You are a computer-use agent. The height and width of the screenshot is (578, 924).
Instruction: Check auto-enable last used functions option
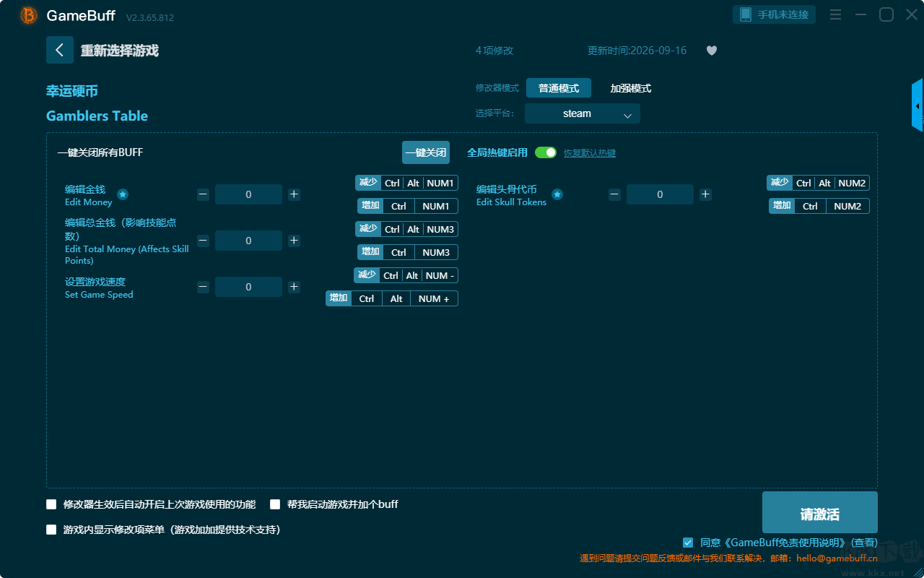pyautogui.click(x=51, y=504)
